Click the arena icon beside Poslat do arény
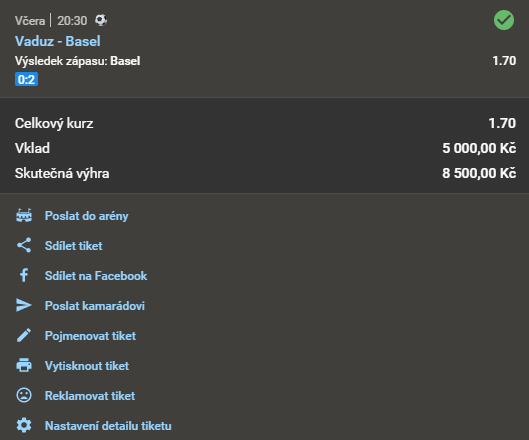 tap(24, 216)
